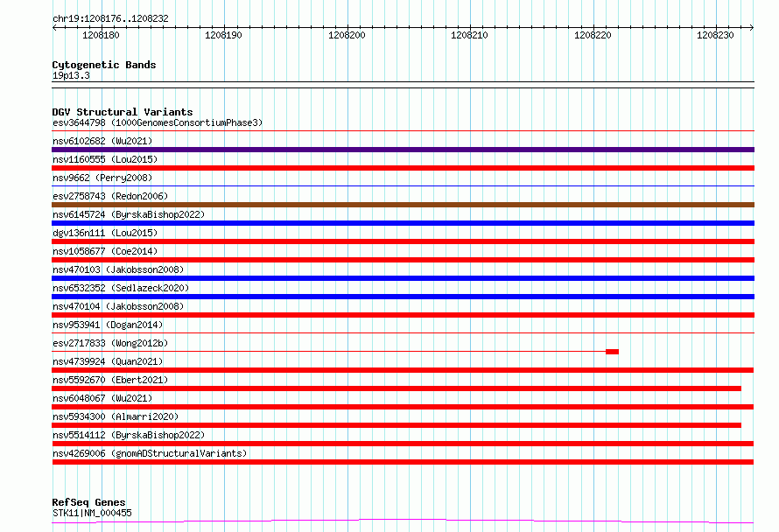
Task: Open the nsv1058677 (Coe2014) variant label
Action: pos(105,251)
